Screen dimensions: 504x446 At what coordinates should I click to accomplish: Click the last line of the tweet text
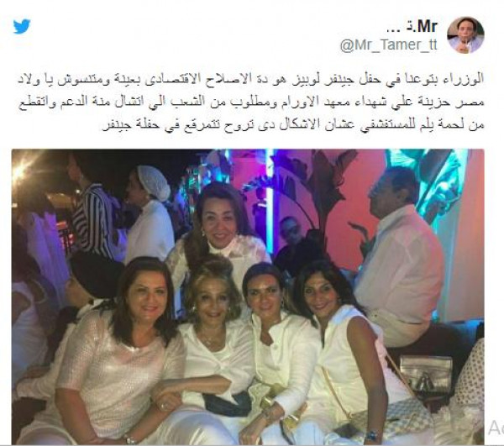click(x=293, y=124)
